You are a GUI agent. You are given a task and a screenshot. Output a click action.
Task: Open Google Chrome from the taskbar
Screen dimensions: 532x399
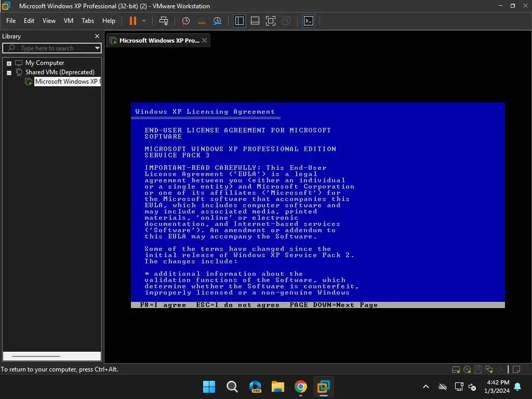(301, 387)
